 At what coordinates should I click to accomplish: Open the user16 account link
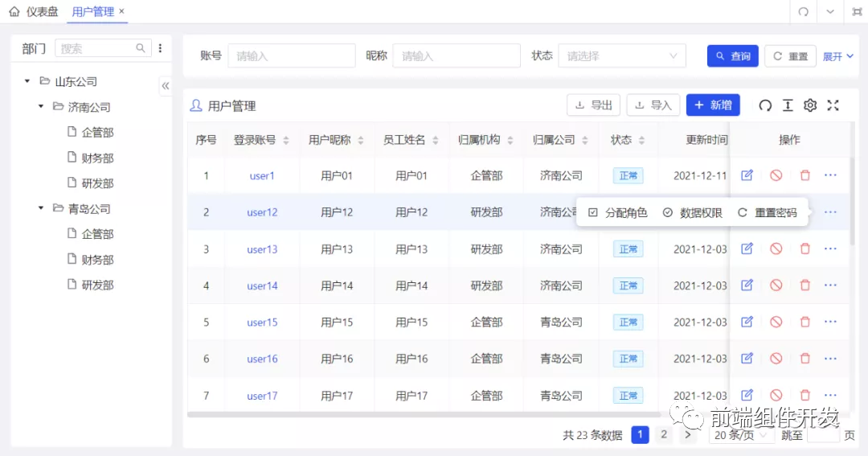click(x=262, y=359)
